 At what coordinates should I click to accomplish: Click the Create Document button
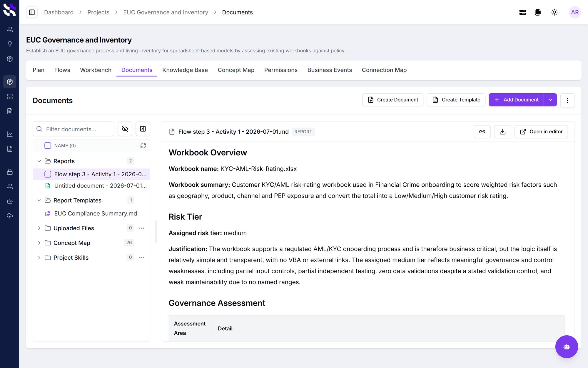point(393,100)
